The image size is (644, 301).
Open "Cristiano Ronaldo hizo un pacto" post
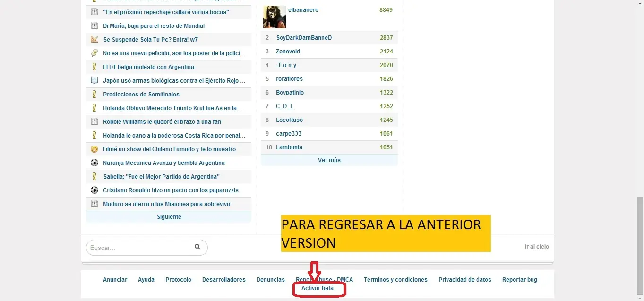(x=171, y=190)
